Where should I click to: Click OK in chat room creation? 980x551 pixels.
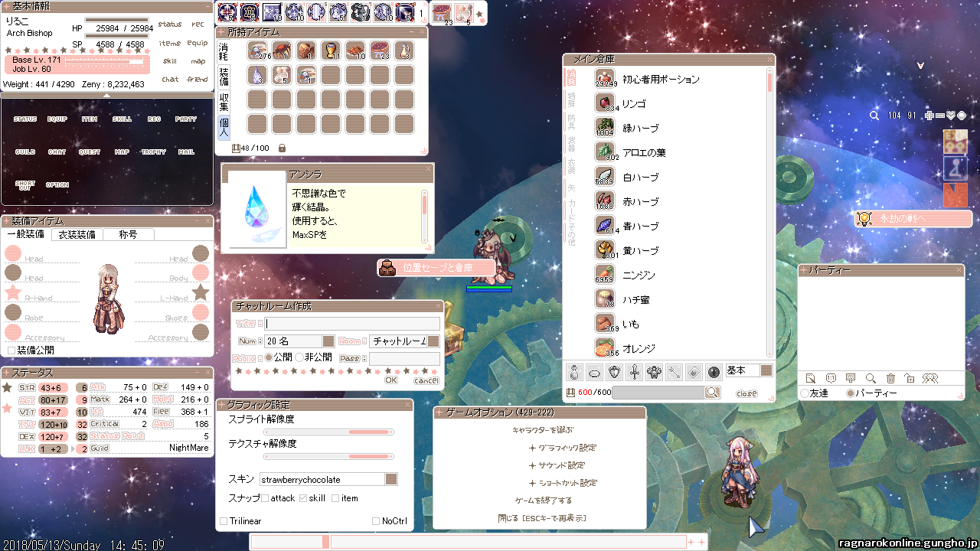pyautogui.click(x=391, y=380)
